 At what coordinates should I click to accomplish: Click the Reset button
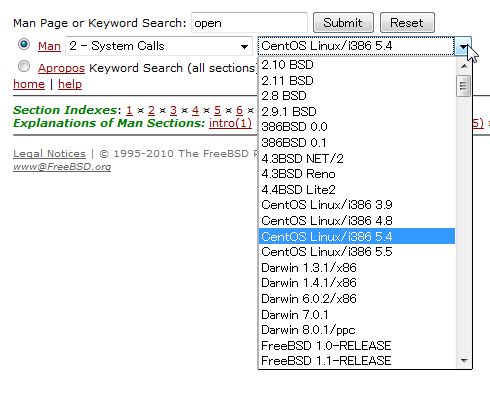click(407, 23)
